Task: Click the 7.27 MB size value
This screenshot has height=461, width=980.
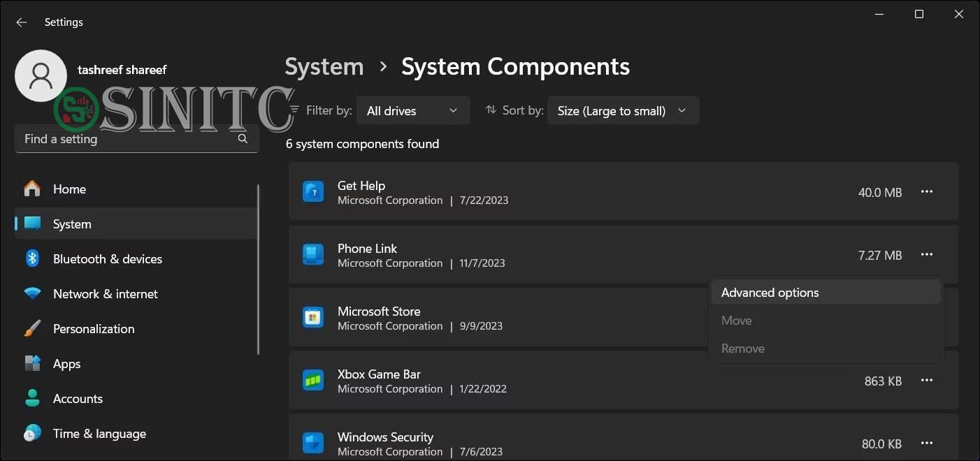Action: click(880, 255)
